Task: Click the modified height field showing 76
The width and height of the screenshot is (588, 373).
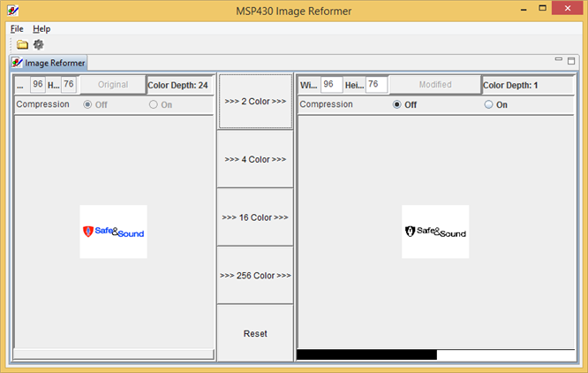Action: click(377, 85)
